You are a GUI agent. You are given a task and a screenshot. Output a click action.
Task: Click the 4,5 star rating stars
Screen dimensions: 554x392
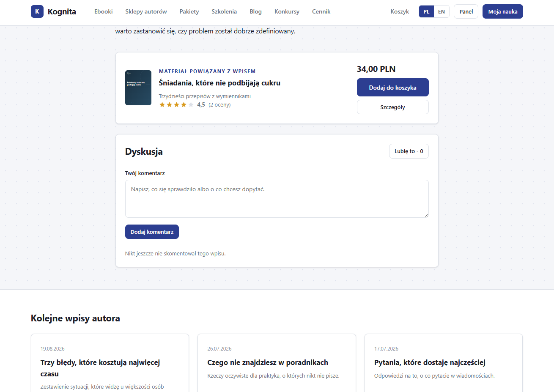point(176,105)
